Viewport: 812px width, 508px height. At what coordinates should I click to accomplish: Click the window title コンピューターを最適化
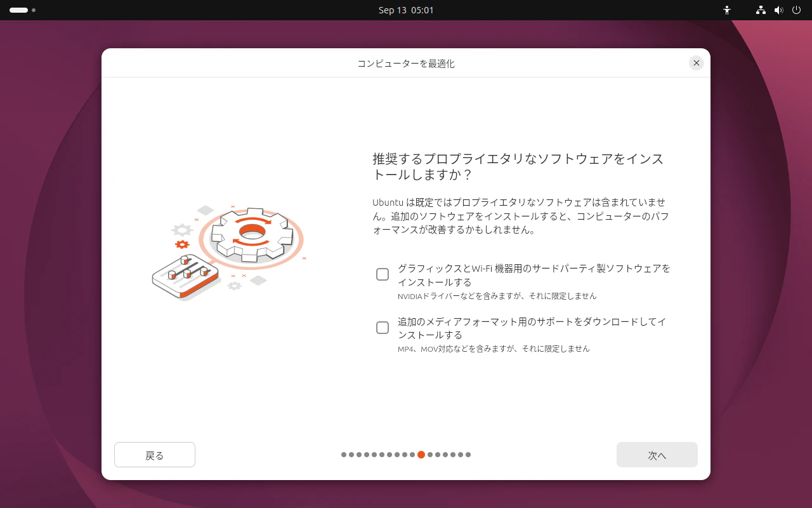[406, 63]
